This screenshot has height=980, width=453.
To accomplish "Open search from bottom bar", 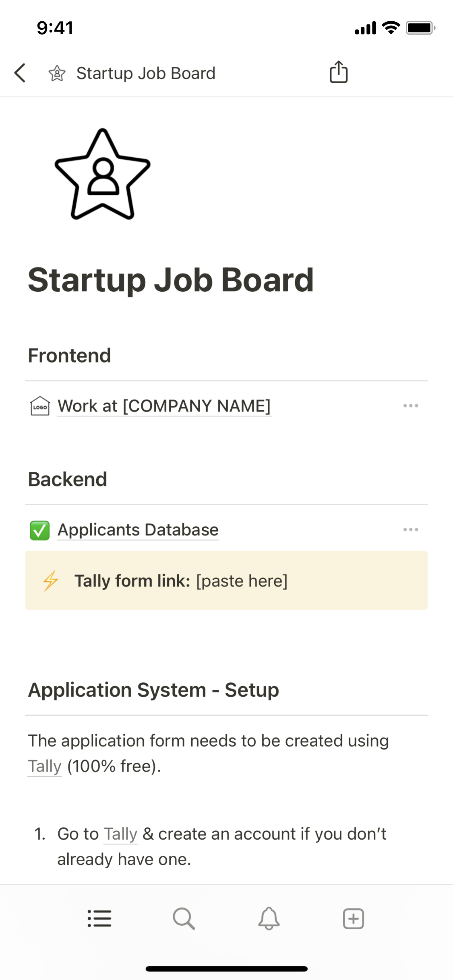I will coord(184,918).
